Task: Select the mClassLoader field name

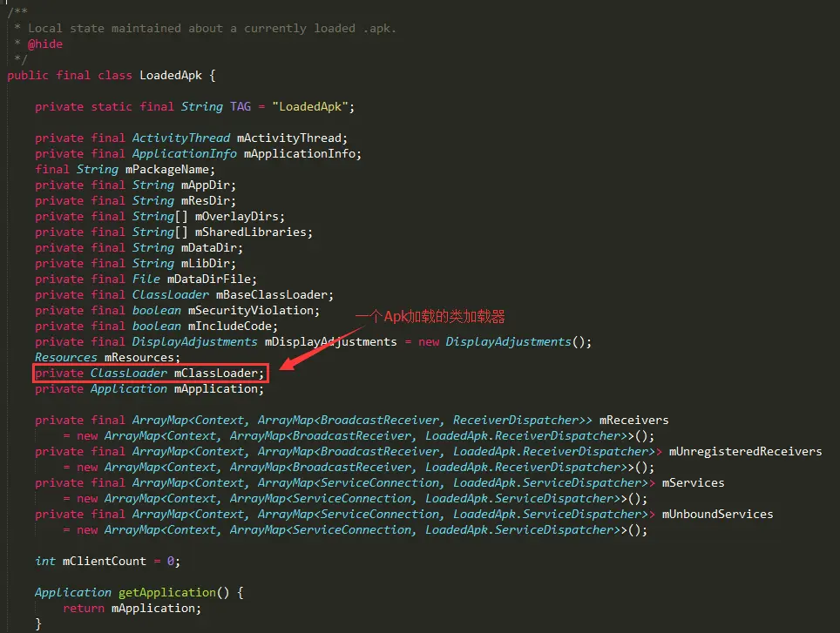Action: (x=216, y=373)
